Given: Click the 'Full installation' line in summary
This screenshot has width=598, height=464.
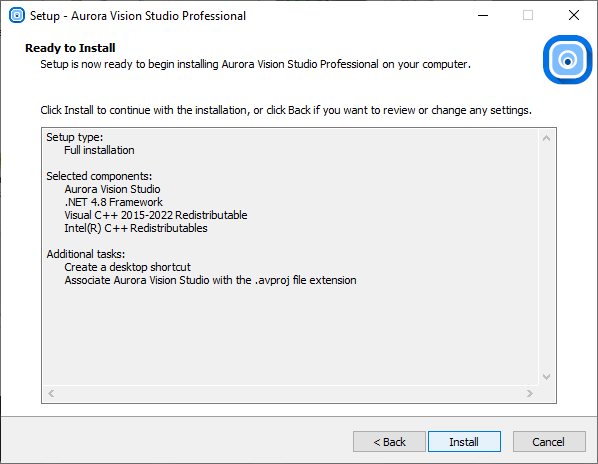Looking at the screenshot, I should pyautogui.click(x=99, y=150).
